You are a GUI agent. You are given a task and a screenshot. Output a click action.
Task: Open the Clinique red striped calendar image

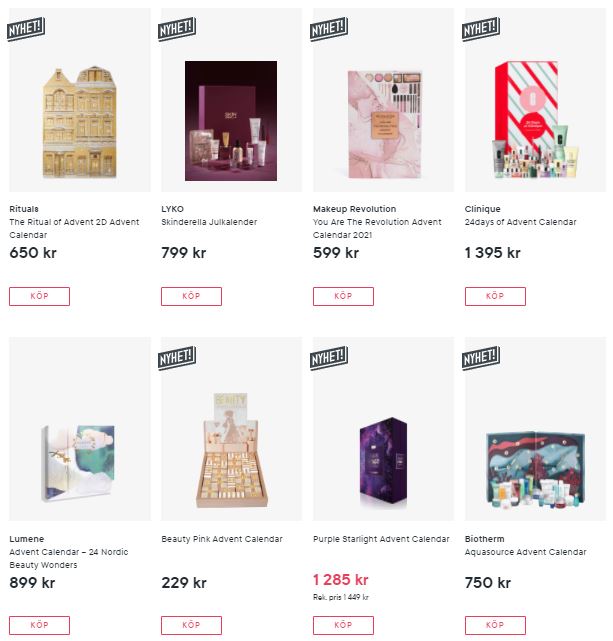pos(535,119)
